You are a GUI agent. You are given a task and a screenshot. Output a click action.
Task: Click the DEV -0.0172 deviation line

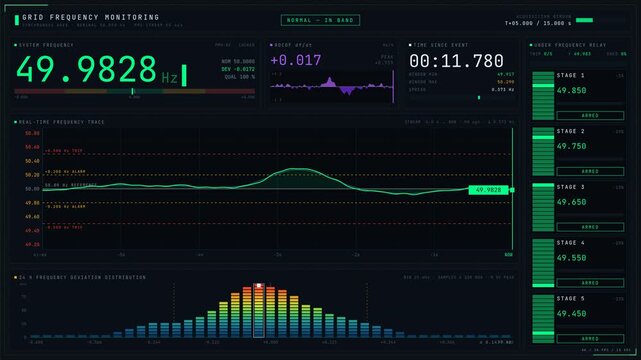click(238, 69)
